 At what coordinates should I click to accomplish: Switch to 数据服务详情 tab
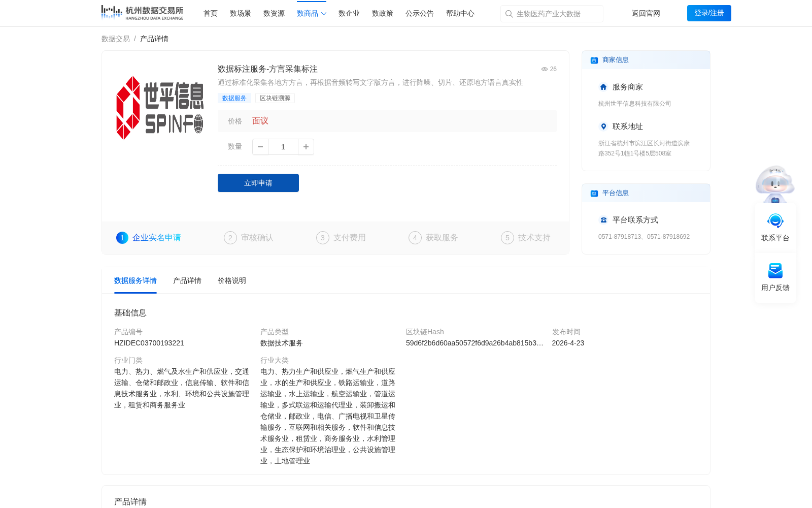136,280
